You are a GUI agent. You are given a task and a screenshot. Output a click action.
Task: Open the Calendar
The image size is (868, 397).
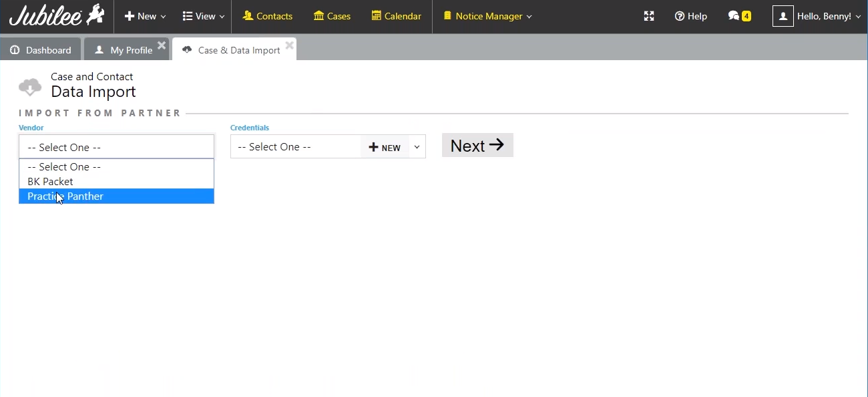click(x=397, y=16)
